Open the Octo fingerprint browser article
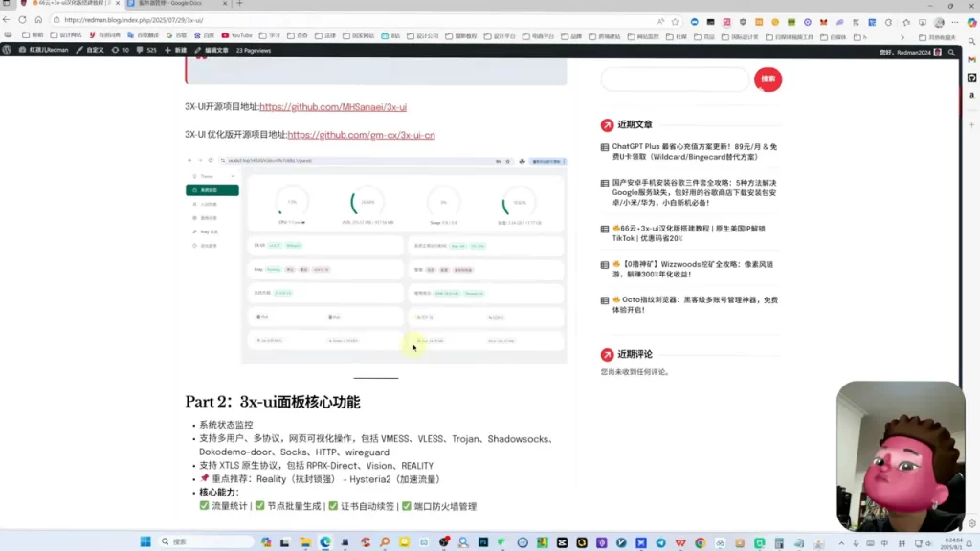Viewport: 980px width, 551px height. coord(695,304)
